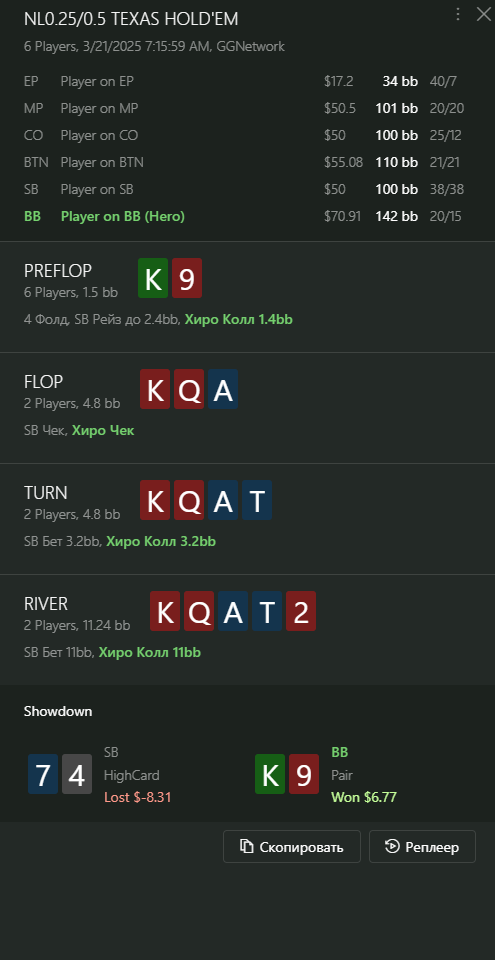
Task: Close the hand history panel
Action: [484, 15]
